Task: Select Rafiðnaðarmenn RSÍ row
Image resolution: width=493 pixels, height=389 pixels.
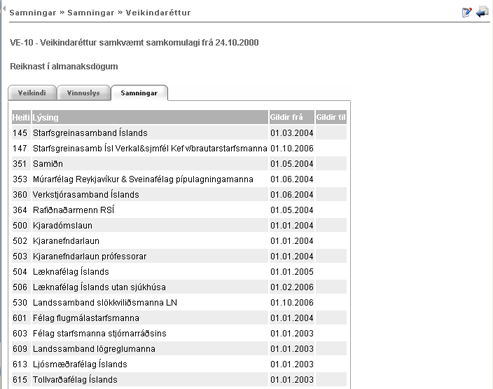Action: tap(179, 210)
